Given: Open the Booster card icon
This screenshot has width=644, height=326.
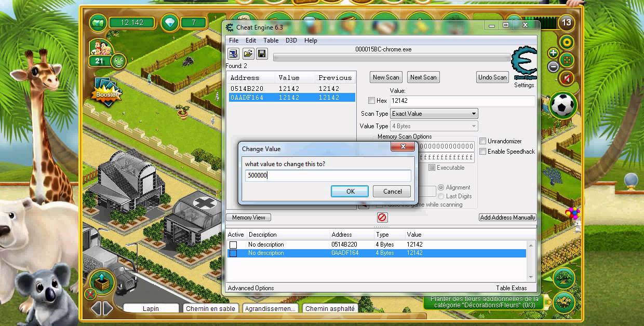Looking at the screenshot, I should (106, 92).
